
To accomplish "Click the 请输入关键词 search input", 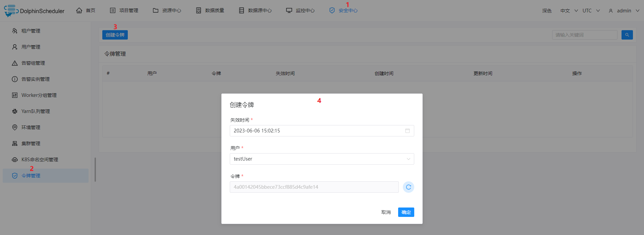I will pyautogui.click(x=585, y=35).
